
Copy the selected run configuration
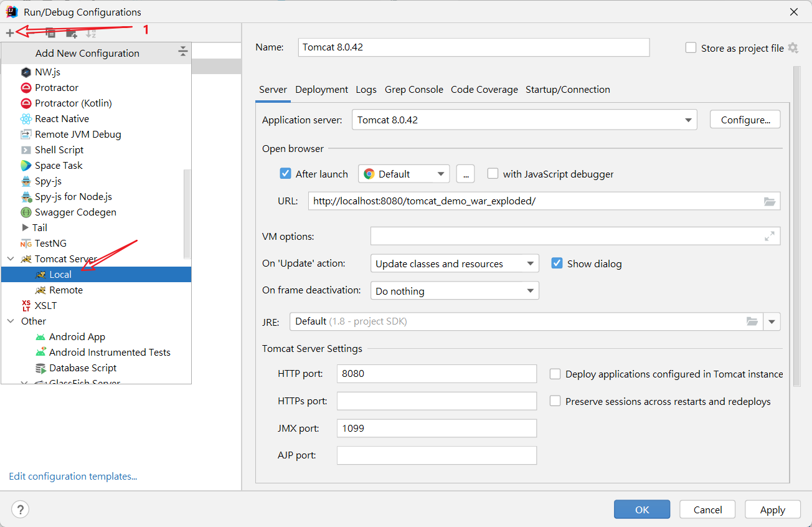pos(50,32)
